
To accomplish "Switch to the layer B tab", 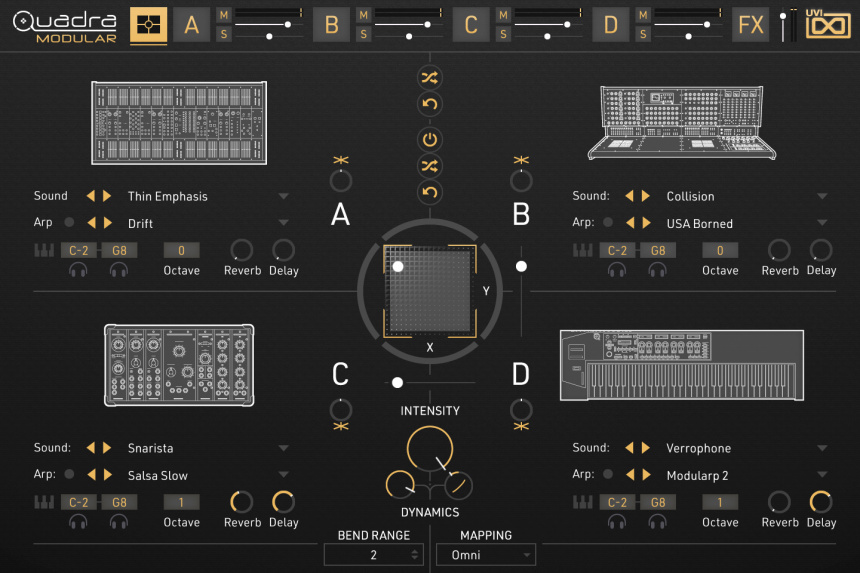I will [331, 25].
